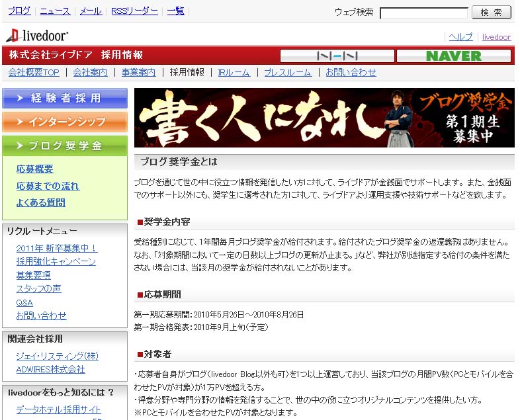The height and width of the screenshot is (420, 520).
Task: Click the 検索 search button
Action: point(492,13)
